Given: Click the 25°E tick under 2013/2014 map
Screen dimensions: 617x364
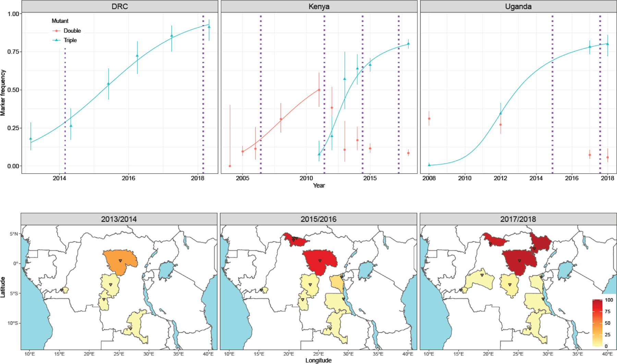Looking at the screenshot, I should coord(119,354).
